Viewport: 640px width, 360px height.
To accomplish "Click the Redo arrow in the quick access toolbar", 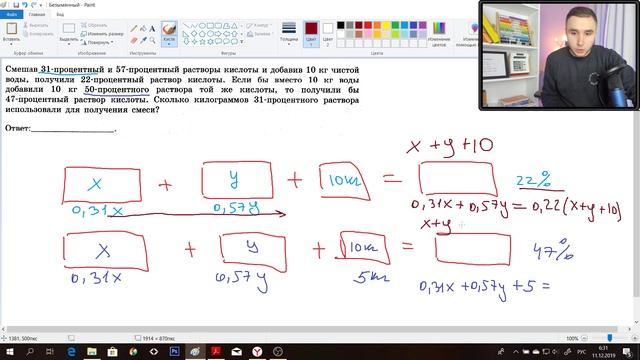I will [x=33, y=5].
